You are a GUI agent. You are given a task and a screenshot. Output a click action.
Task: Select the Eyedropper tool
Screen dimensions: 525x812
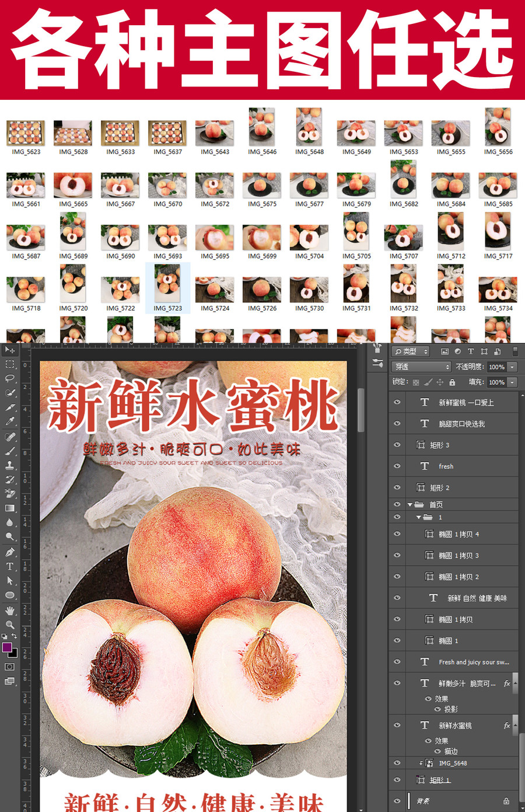point(10,421)
